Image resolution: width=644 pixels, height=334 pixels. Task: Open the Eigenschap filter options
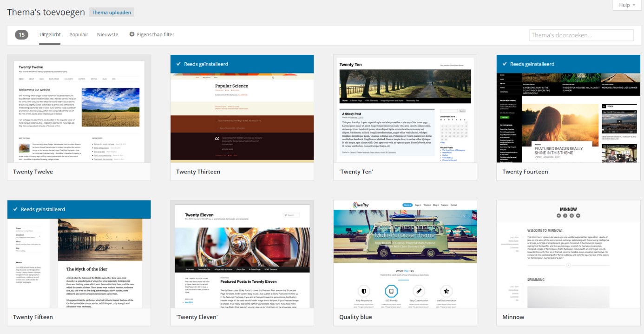coord(155,34)
